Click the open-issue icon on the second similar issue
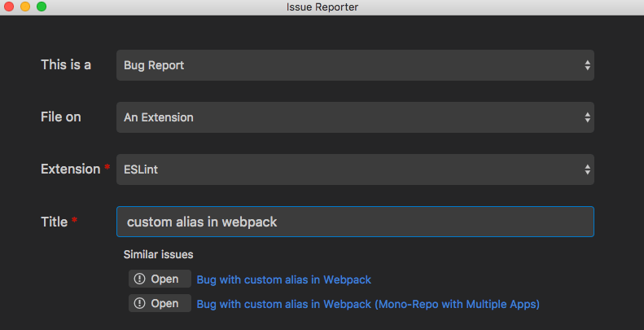644x330 pixels. click(x=139, y=304)
